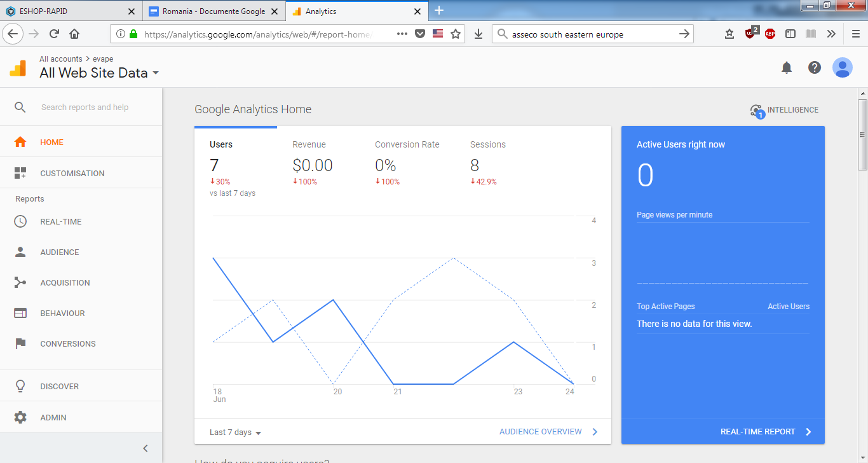Click the browser back arrow
This screenshot has height=463, width=868.
pyautogui.click(x=14, y=34)
